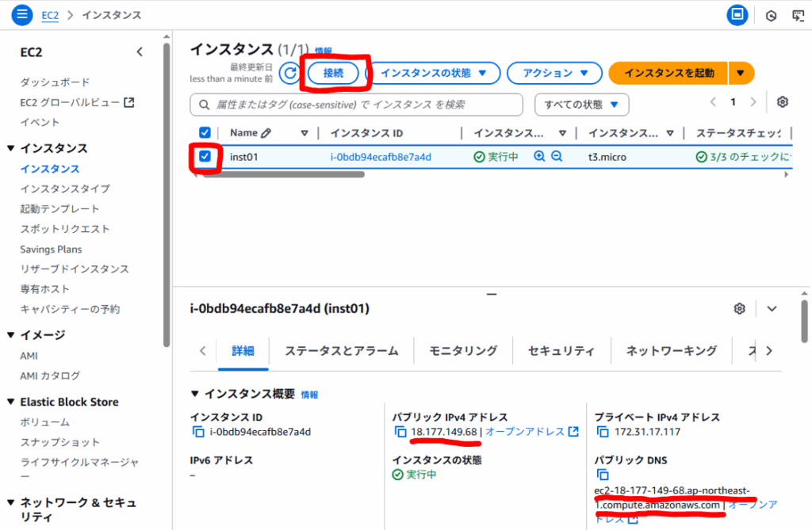The width and height of the screenshot is (812, 530).
Task: Switch to the モニタリング tab
Action: click(x=463, y=351)
